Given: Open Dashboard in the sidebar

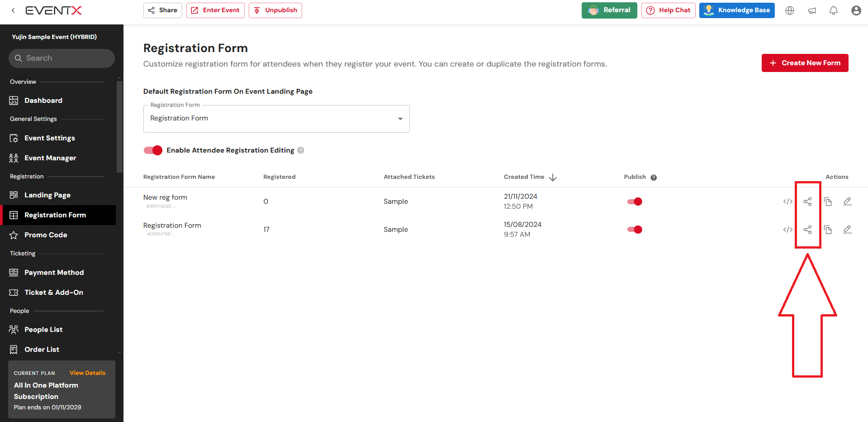Looking at the screenshot, I should click(x=59, y=101).
